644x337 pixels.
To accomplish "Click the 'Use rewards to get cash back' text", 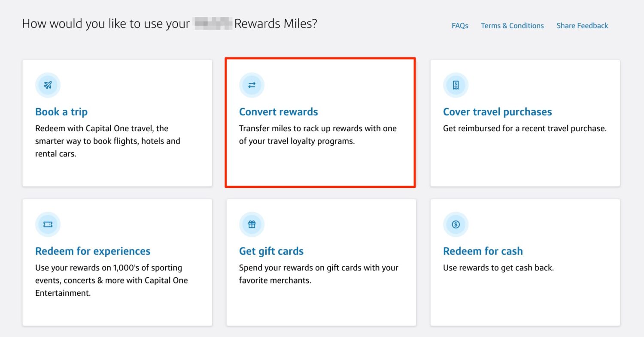I will click(498, 268).
